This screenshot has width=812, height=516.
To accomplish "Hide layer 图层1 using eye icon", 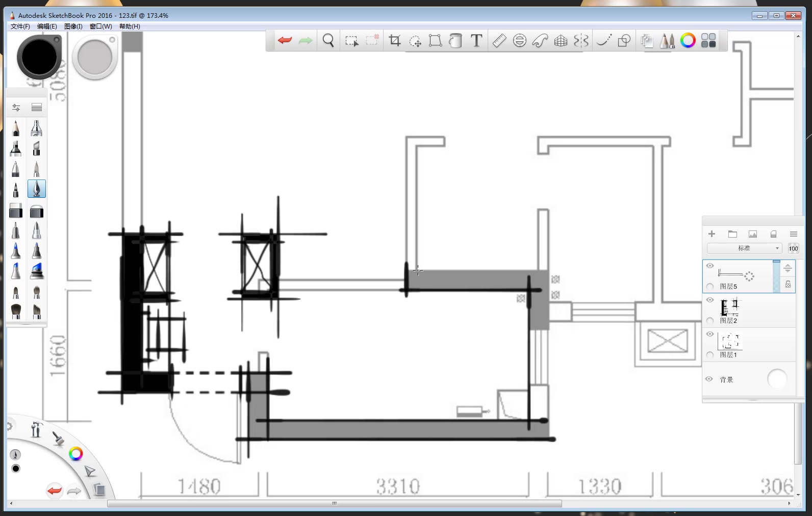I will pyautogui.click(x=709, y=334).
